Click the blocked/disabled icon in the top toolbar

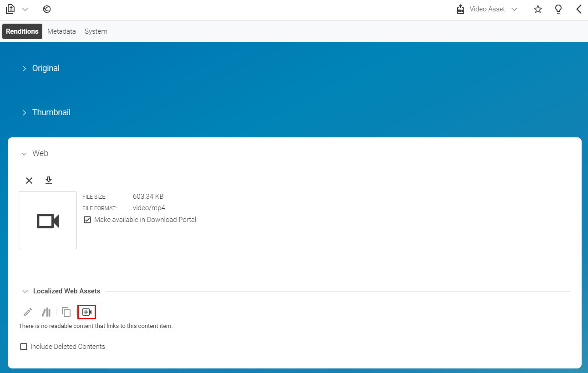tap(47, 9)
